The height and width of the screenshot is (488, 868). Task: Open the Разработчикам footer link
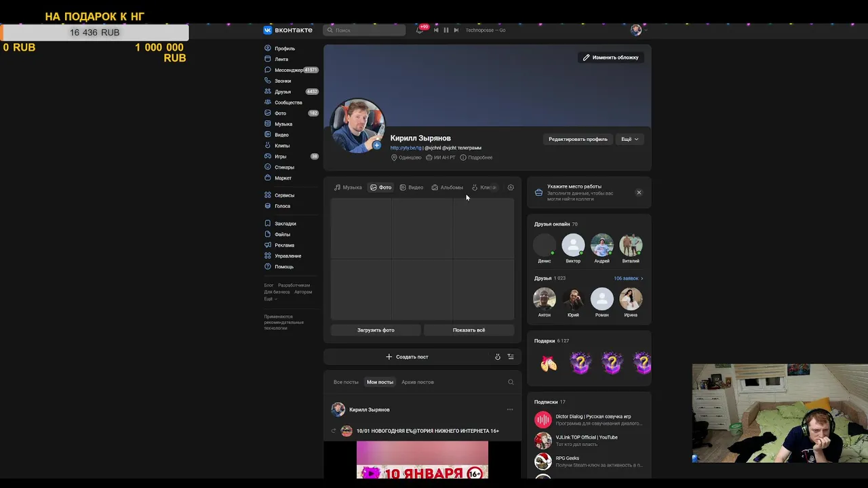tap(294, 285)
